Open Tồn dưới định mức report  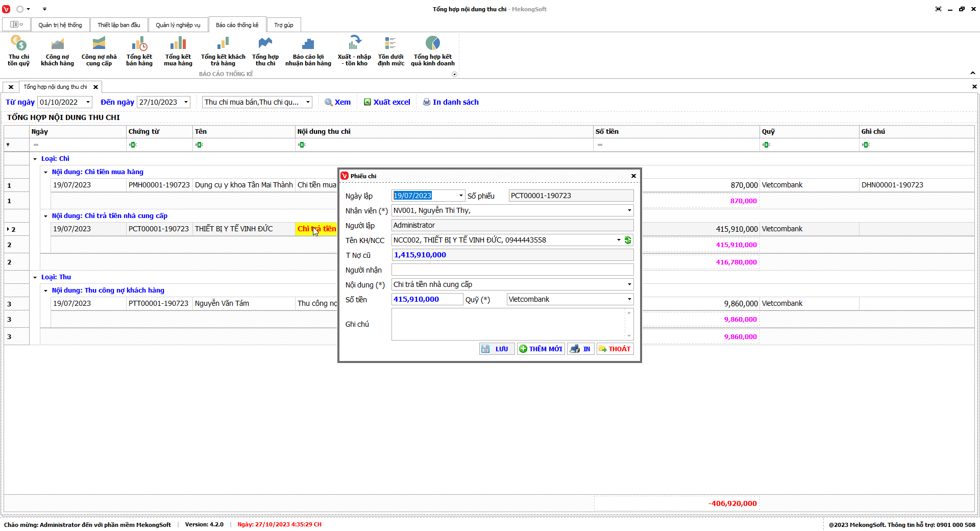[x=390, y=51]
